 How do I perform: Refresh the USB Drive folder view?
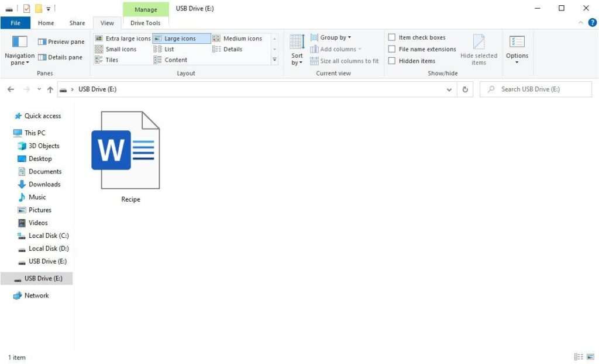click(x=465, y=89)
